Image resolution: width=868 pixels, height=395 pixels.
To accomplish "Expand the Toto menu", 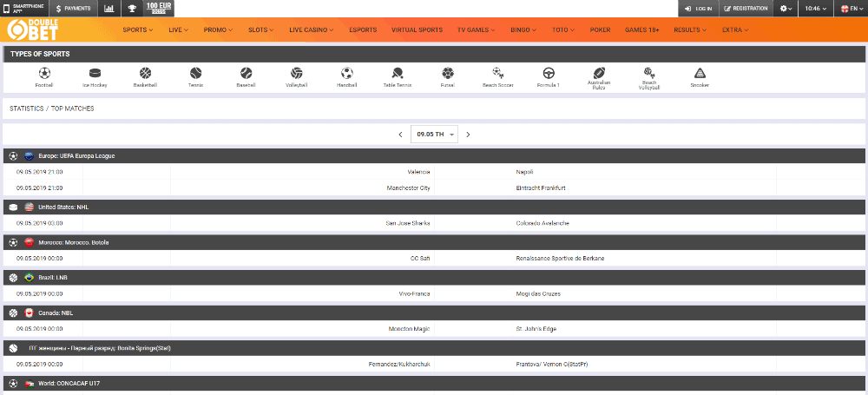I will click(x=563, y=30).
